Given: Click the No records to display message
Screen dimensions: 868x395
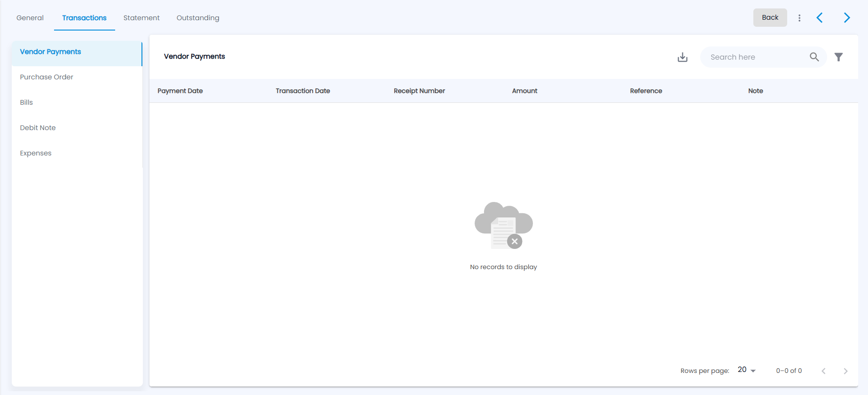Looking at the screenshot, I should pyautogui.click(x=503, y=267).
